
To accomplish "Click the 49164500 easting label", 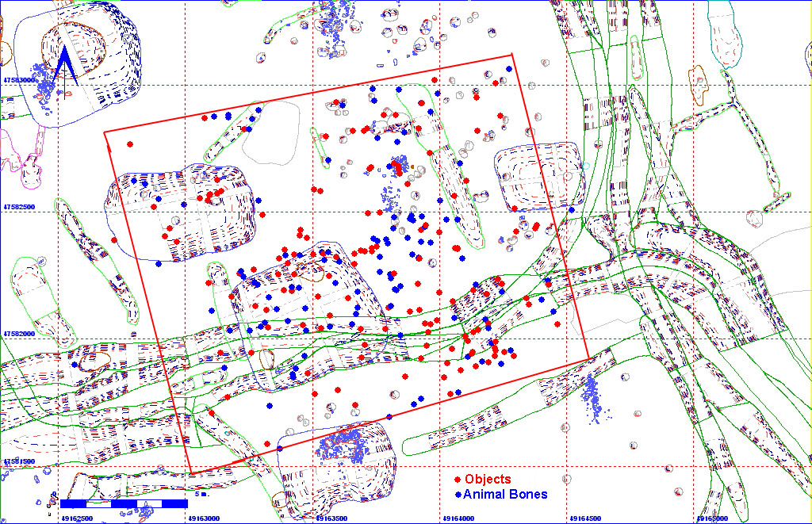I will click(x=584, y=518).
